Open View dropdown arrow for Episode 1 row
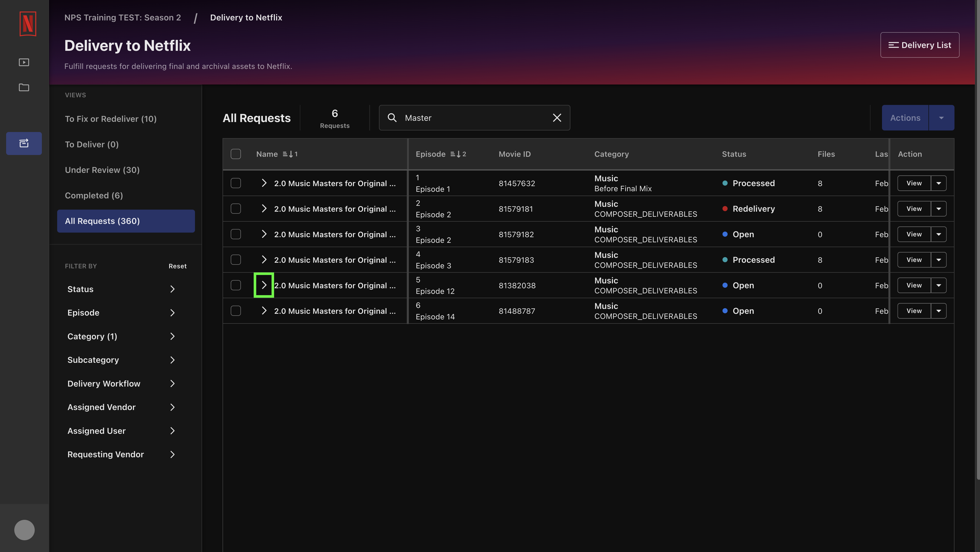This screenshot has width=980, height=552. pyautogui.click(x=939, y=183)
